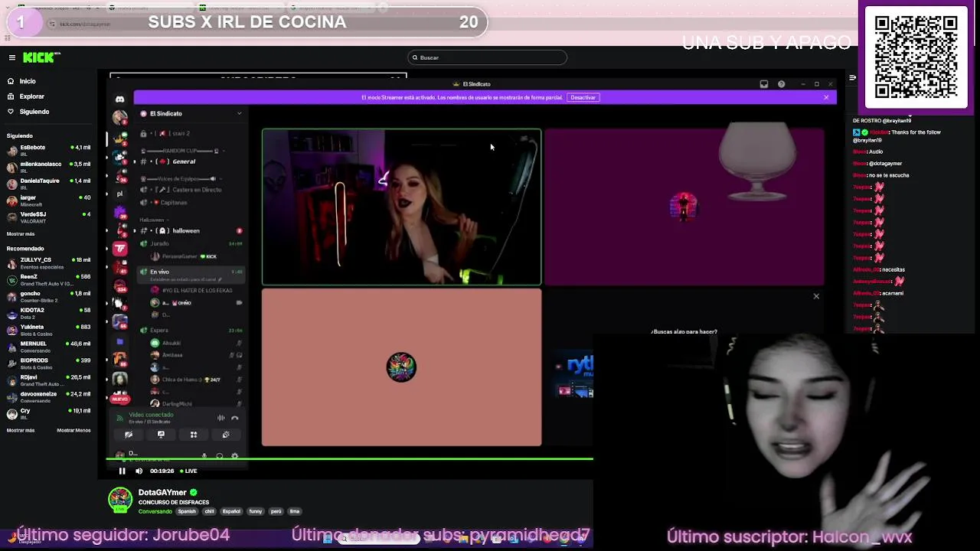Image resolution: width=980 pixels, height=551 pixels.
Task: Select the lima stream tag
Action: coord(295,511)
